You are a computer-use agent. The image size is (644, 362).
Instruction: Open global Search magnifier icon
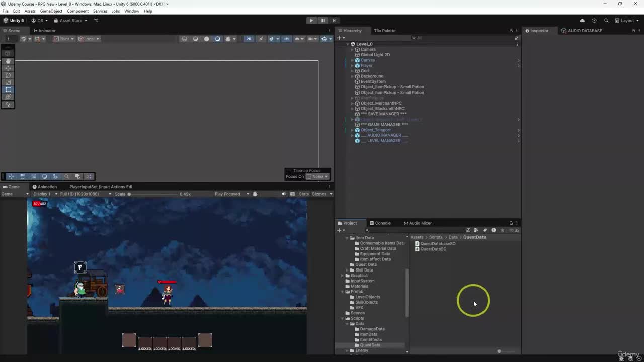click(x=606, y=21)
